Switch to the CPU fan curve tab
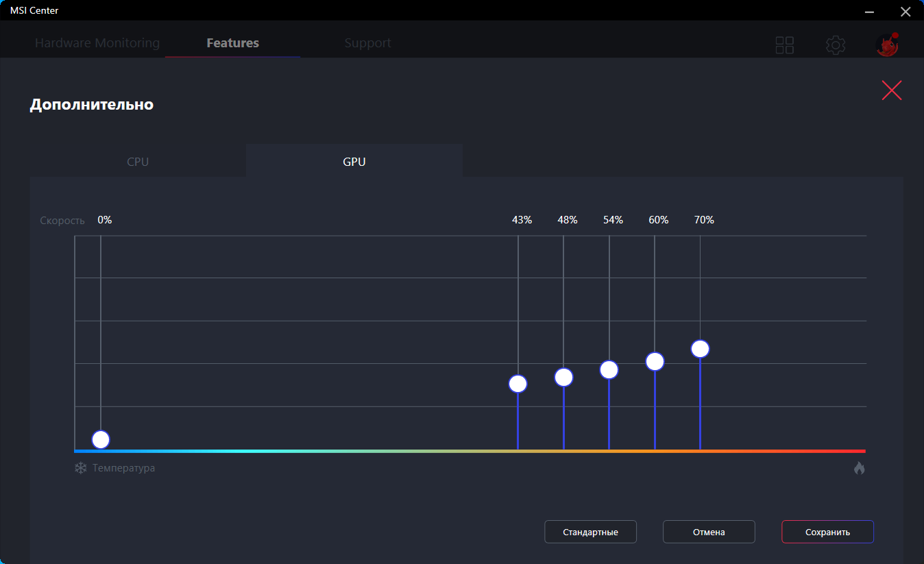Screen dimensions: 924x564 [138, 162]
